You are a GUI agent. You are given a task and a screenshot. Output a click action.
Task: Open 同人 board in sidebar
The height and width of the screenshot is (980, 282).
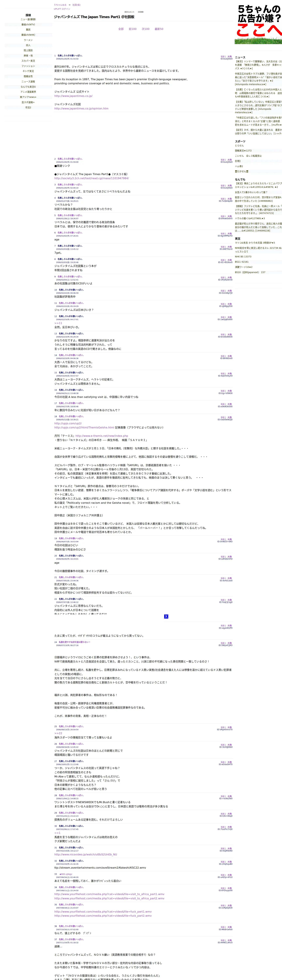click(x=28, y=45)
